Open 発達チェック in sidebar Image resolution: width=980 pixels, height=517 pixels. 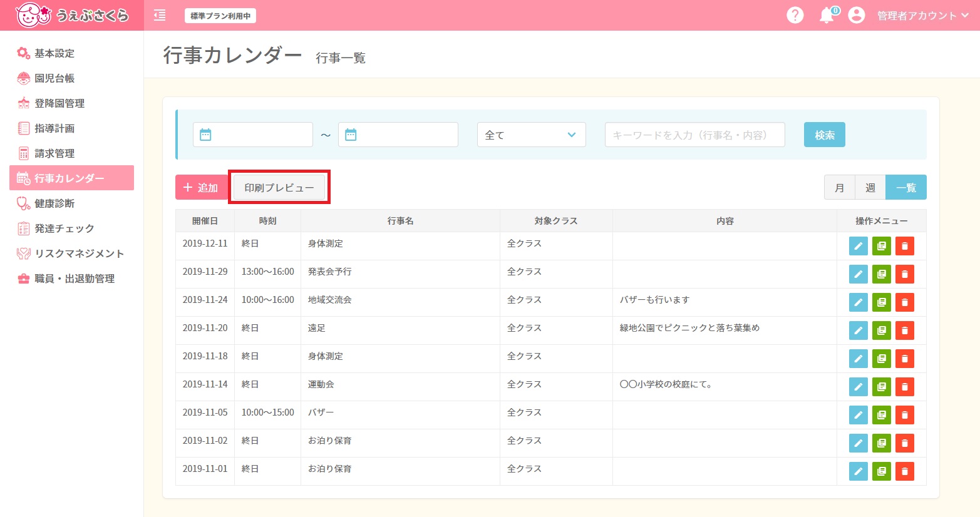pyautogui.click(x=71, y=228)
